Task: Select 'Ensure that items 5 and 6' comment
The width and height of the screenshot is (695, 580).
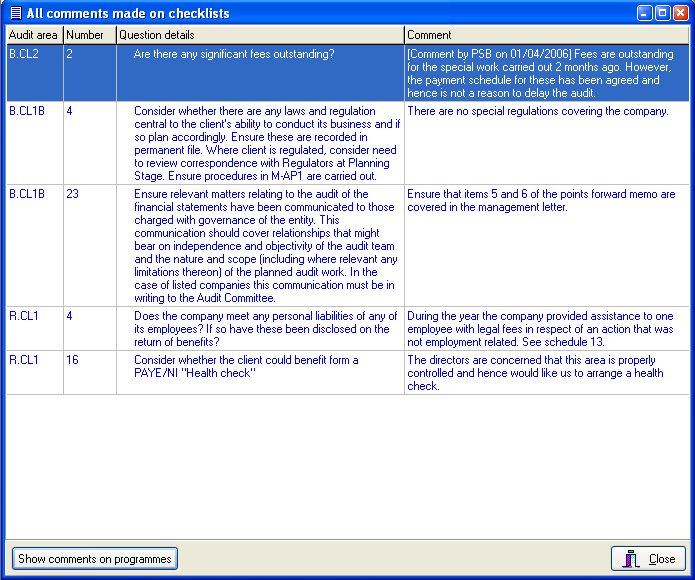Action: [x=547, y=245]
